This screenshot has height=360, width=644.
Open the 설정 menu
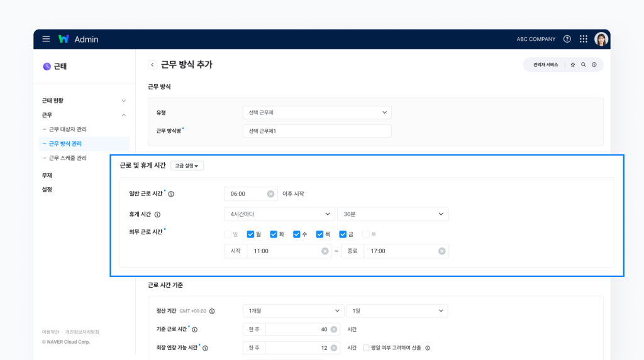click(x=47, y=190)
